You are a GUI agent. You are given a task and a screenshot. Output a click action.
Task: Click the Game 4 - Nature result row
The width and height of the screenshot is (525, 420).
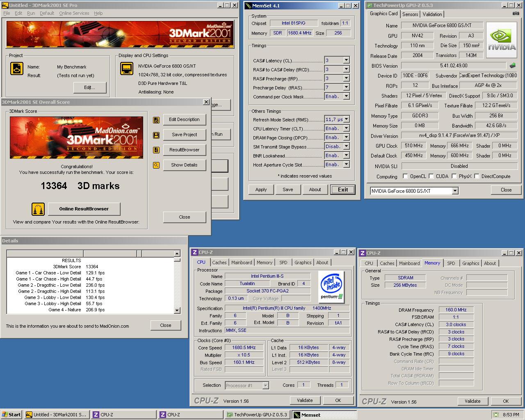pos(91,310)
